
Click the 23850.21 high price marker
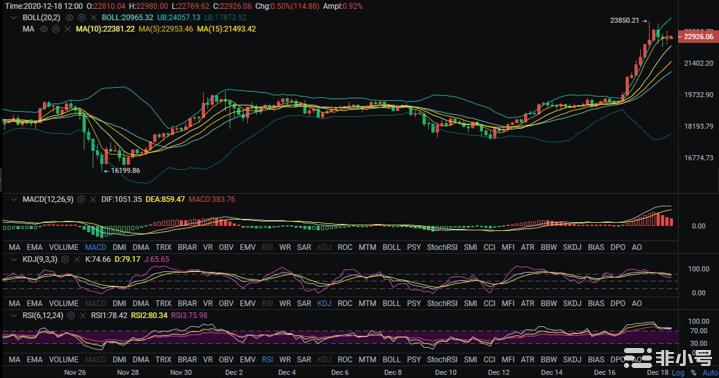[625, 21]
